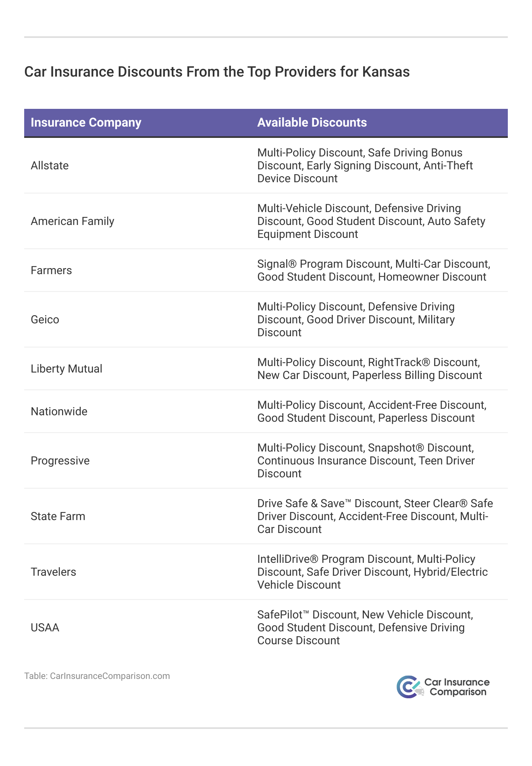Click the Car Insurance Comparison logo text

click(457, 687)
